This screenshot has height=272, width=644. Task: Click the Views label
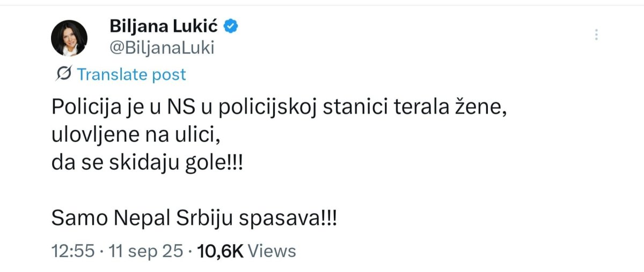(x=273, y=250)
